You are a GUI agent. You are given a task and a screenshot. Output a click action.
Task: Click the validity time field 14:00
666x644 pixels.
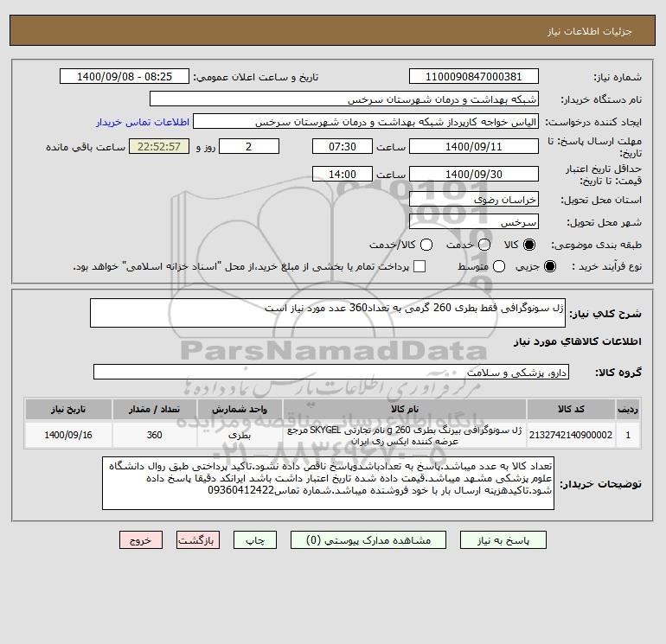tap(343, 174)
